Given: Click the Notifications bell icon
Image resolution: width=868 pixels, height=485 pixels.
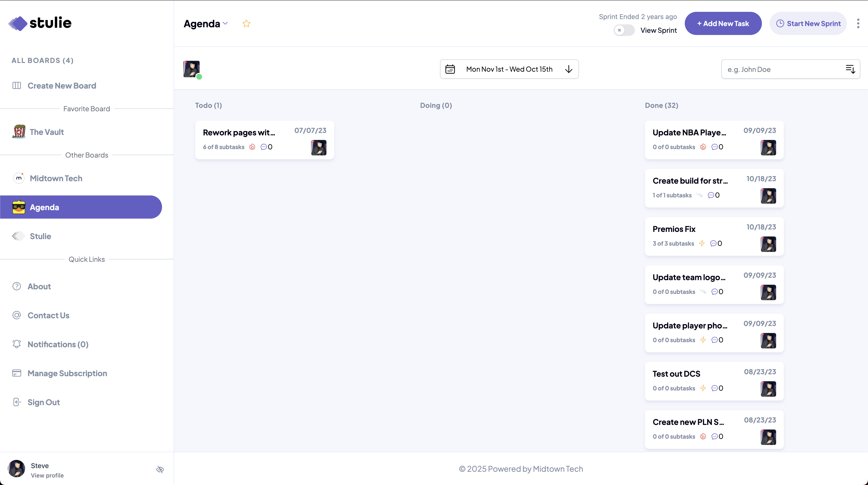Looking at the screenshot, I should tap(16, 344).
